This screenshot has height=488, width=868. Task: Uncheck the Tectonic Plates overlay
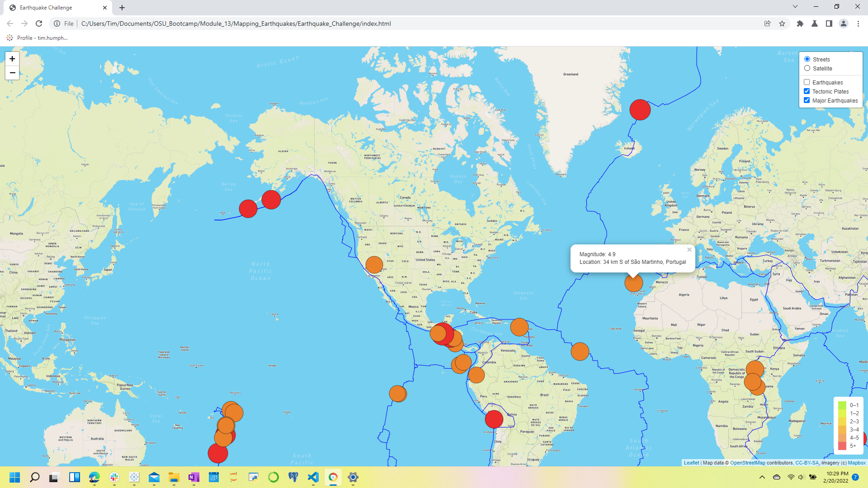pyautogui.click(x=807, y=91)
